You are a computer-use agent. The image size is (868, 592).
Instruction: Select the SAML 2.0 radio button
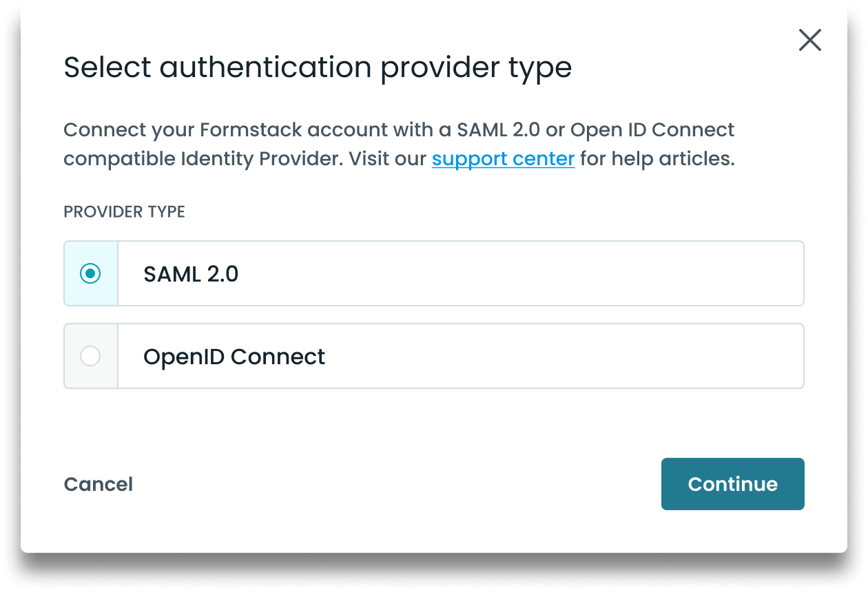tap(90, 273)
